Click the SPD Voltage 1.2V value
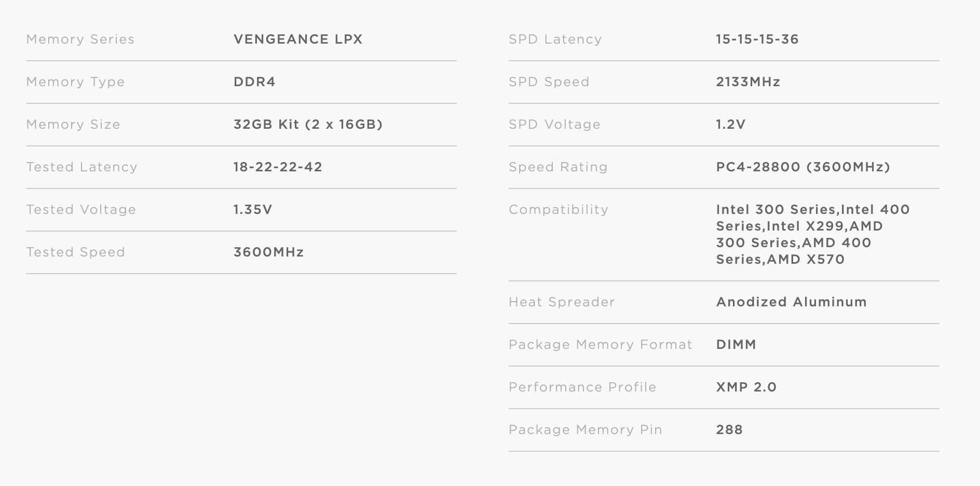 [730, 125]
